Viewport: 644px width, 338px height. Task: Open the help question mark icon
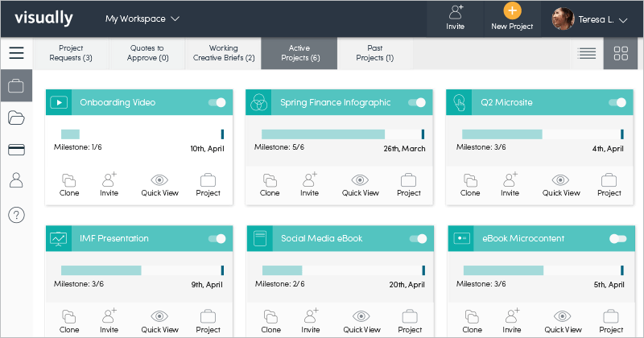point(16,215)
